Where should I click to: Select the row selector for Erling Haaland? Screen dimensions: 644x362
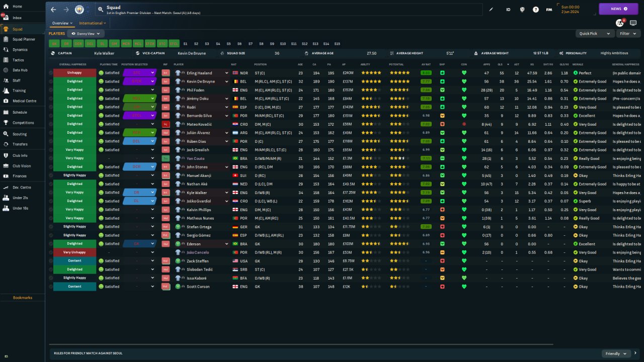point(51,73)
